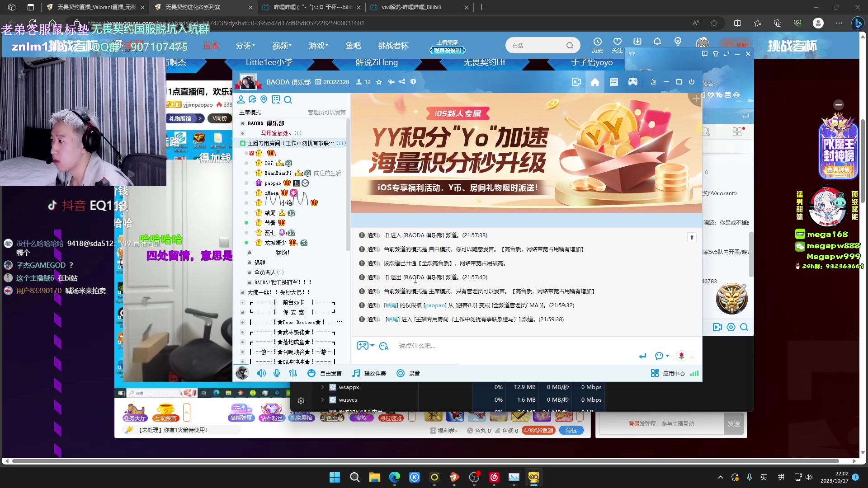
Task: Jump to top of chat log arrow
Action: pyautogui.click(x=692, y=237)
